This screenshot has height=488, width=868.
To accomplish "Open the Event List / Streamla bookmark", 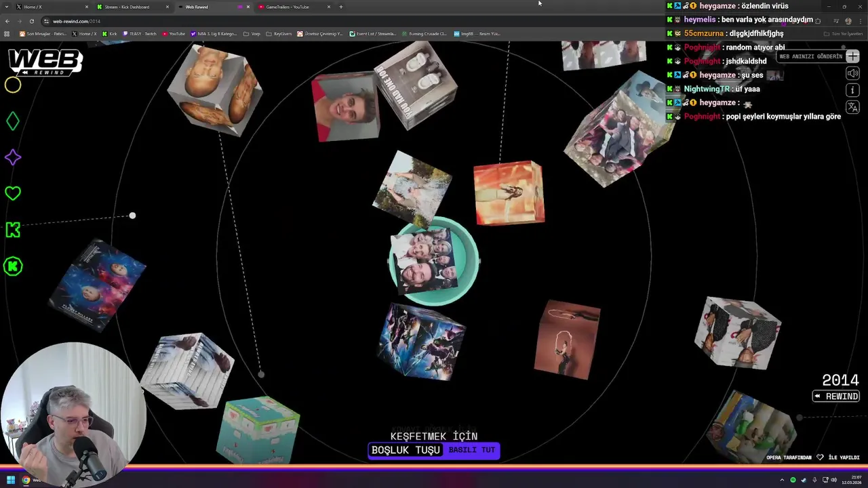I will [372, 33].
